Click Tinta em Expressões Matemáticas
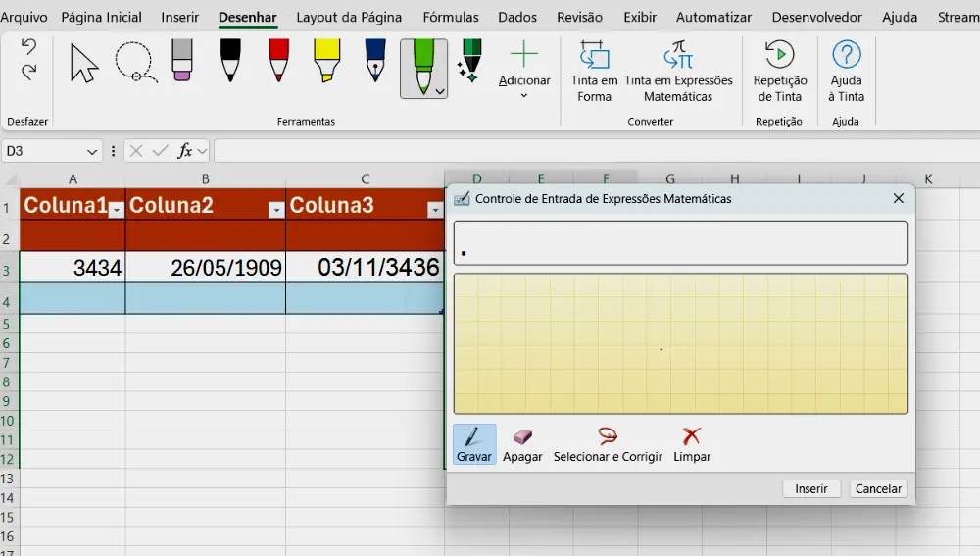980x556 pixels. coord(678,71)
